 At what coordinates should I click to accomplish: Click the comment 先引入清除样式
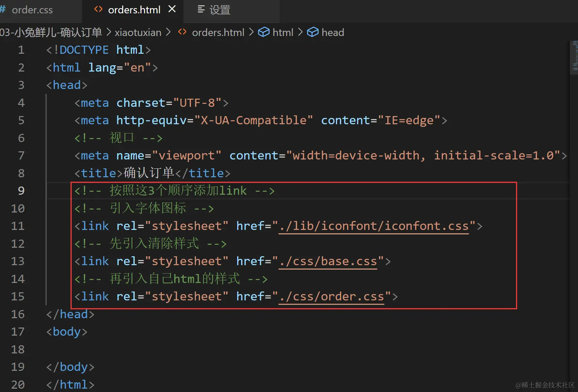pyautogui.click(x=150, y=243)
